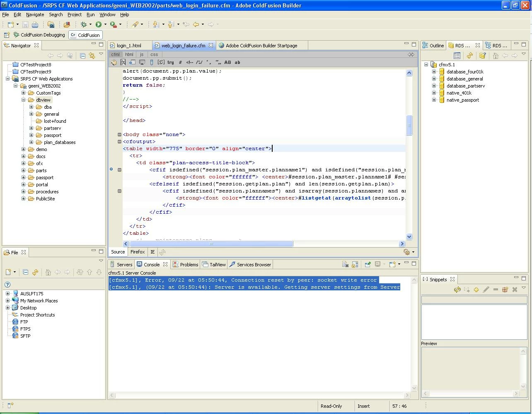Click the Open Perspective icon
This screenshot has height=414, width=532.
pyautogui.click(x=7, y=35)
